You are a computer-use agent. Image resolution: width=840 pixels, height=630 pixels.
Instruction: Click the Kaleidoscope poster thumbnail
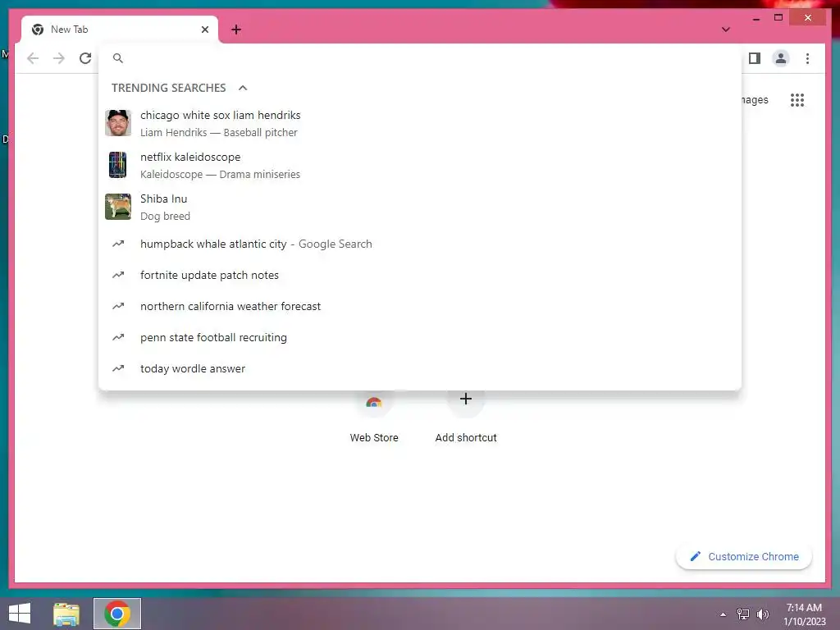(118, 165)
